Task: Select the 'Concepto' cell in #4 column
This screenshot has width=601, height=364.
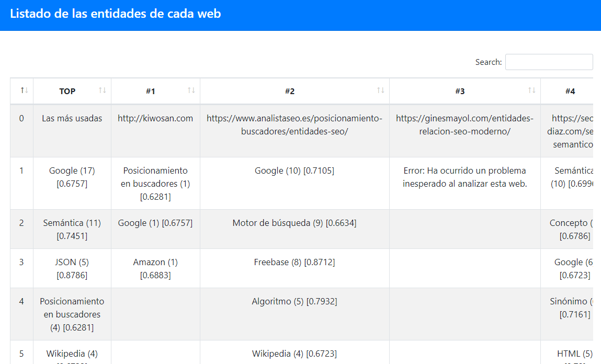Action: tap(568, 229)
